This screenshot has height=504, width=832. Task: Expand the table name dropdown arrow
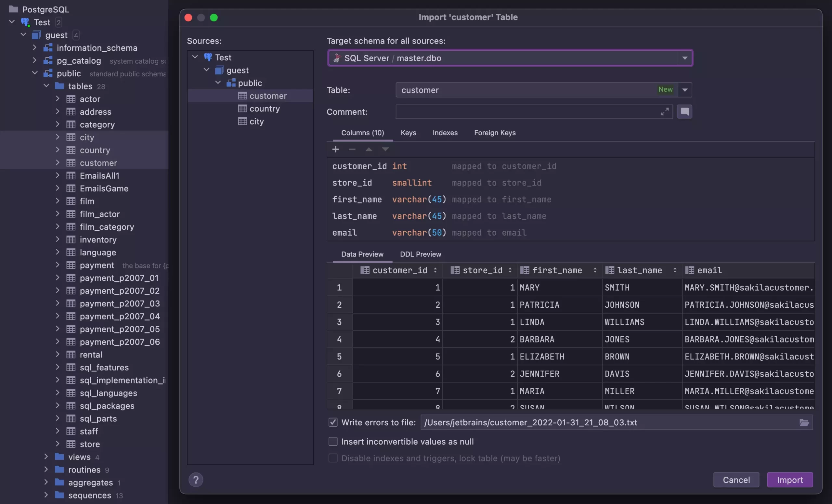click(686, 90)
